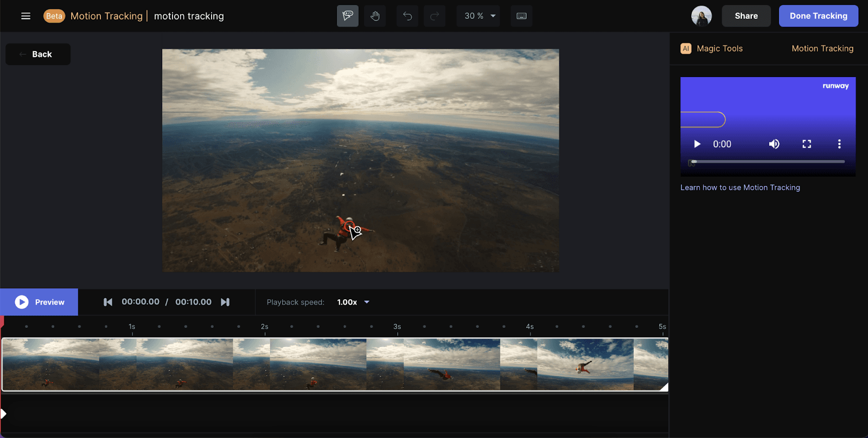
Task: Click the red playhead marker
Action: (x=2, y=321)
